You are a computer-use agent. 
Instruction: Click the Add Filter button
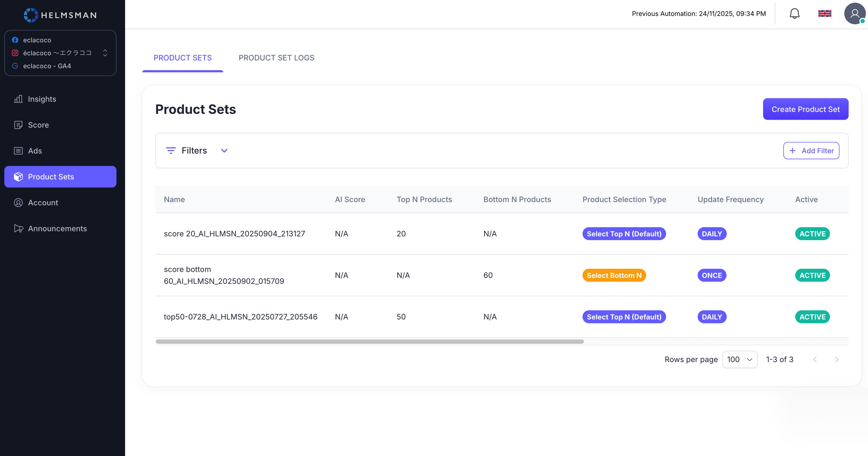point(811,151)
